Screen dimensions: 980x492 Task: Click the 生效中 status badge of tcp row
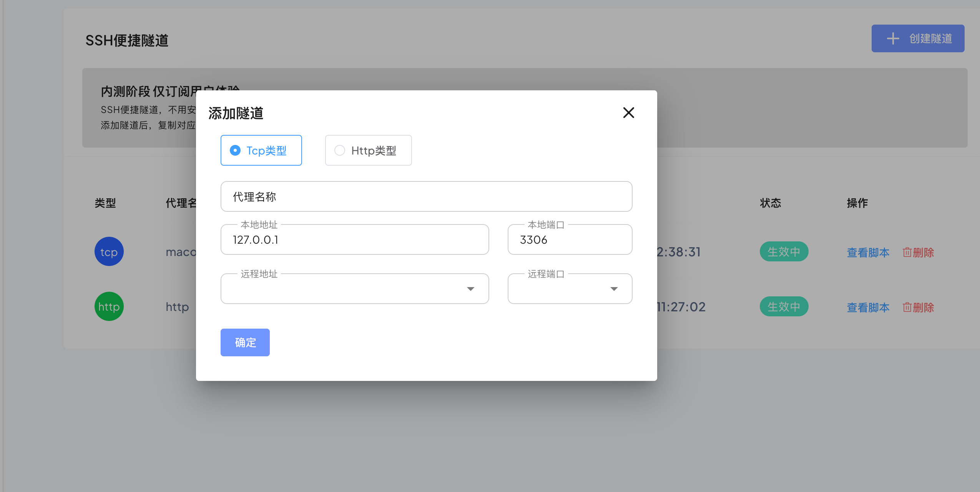coord(784,252)
